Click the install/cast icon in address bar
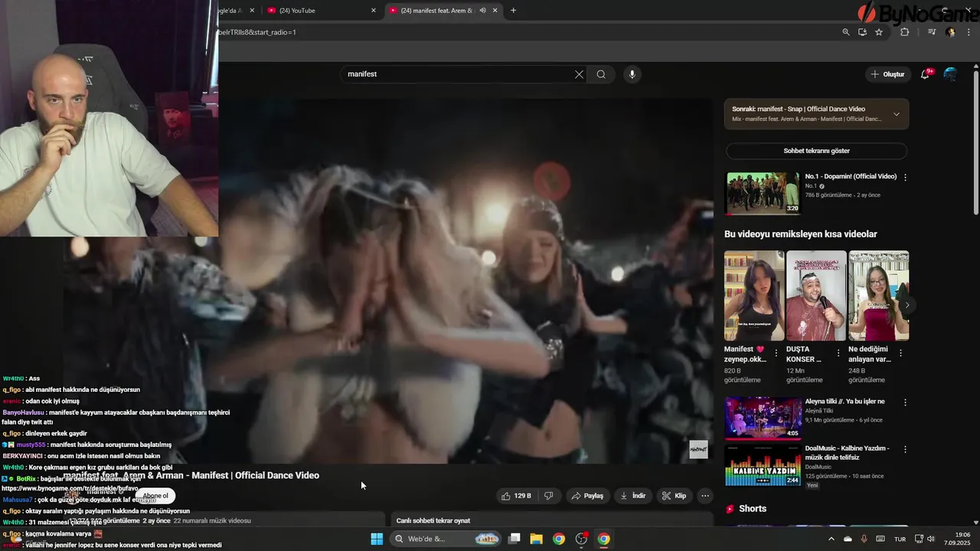The height and width of the screenshot is (551, 980). point(862,32)
